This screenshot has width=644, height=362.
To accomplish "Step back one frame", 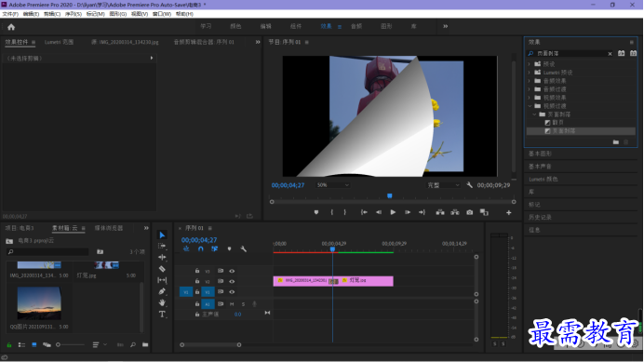I will pos(378,212).
